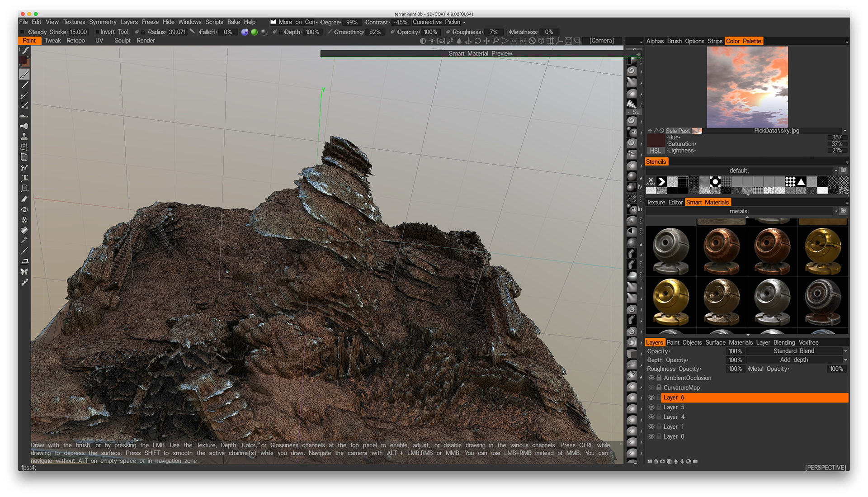Switch to the Sculpt room tab
868x497 pixels.
(x=122, y=41)
